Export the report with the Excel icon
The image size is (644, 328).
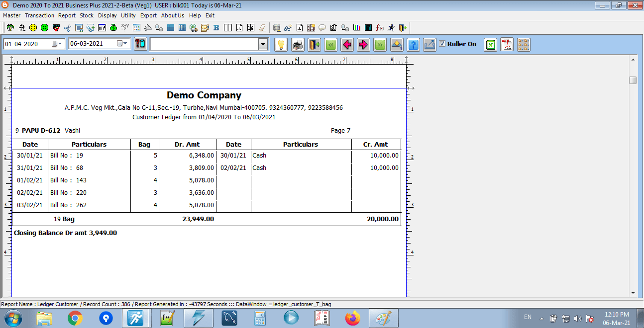(x=491, y=45)
